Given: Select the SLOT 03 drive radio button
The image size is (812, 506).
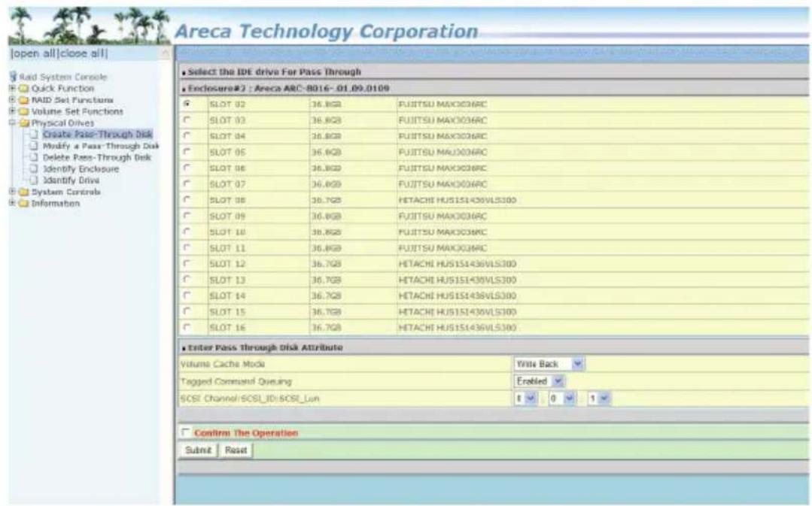Looking at the screenshot, I should [187, 120].
